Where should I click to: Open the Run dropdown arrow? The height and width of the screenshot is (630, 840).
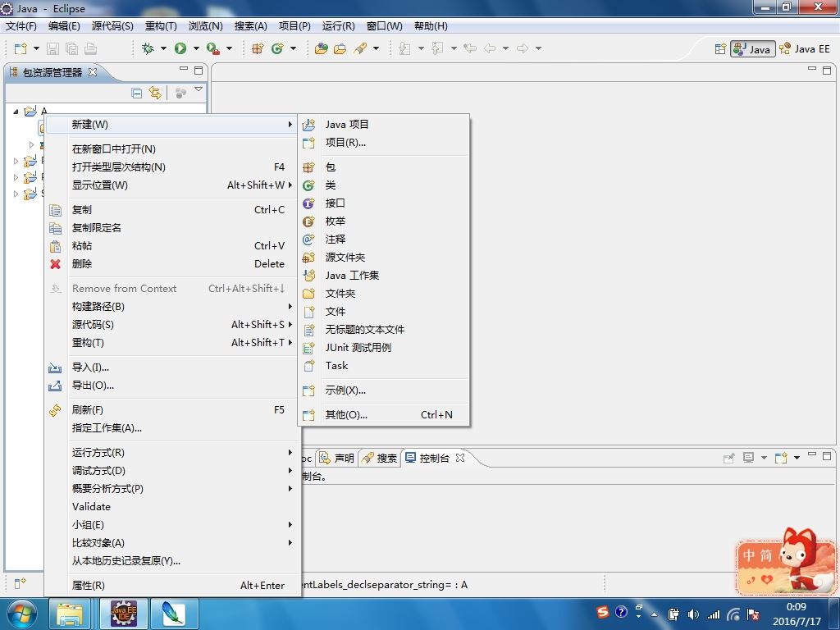pos(196,48)
